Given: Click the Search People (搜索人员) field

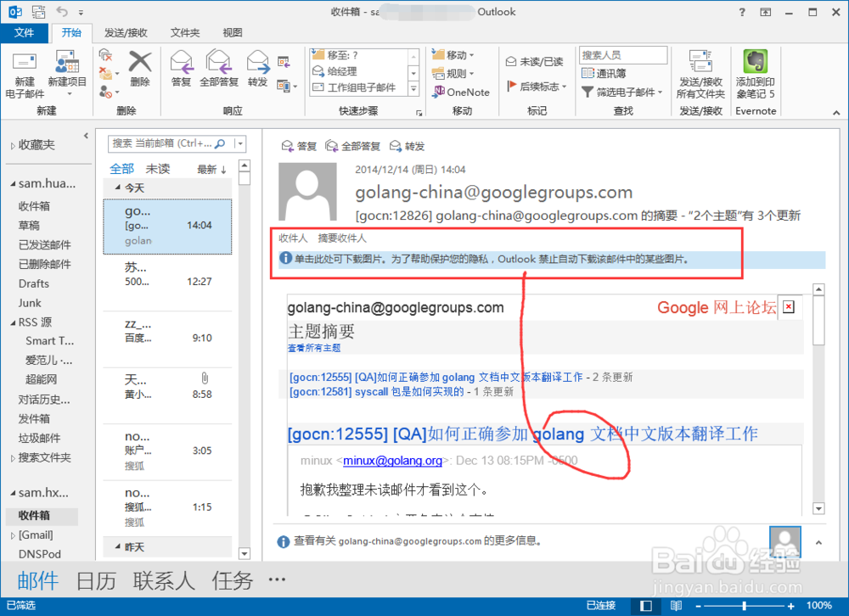Looking at the screenshot, I should [x=622, y=54].
